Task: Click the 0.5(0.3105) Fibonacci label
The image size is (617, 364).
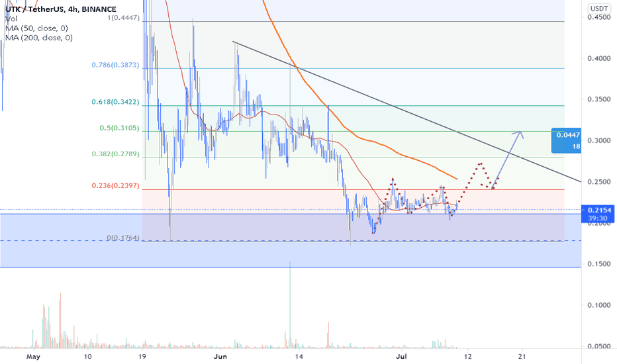Action: tap(119, 128)
